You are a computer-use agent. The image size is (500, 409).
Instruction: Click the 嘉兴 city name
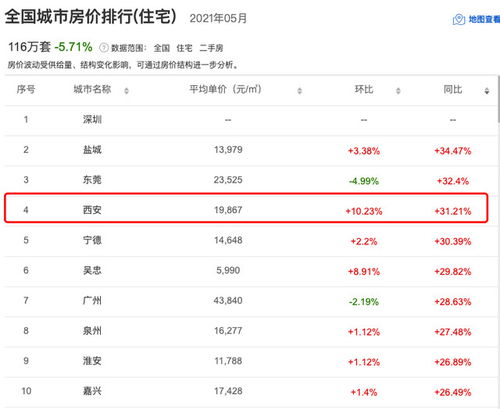point(92,391)
